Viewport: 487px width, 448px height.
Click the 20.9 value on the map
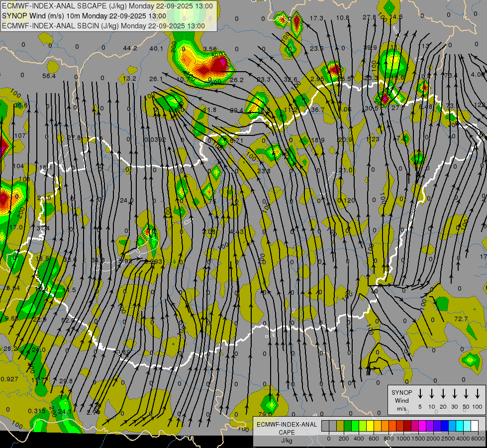[345, 139]
